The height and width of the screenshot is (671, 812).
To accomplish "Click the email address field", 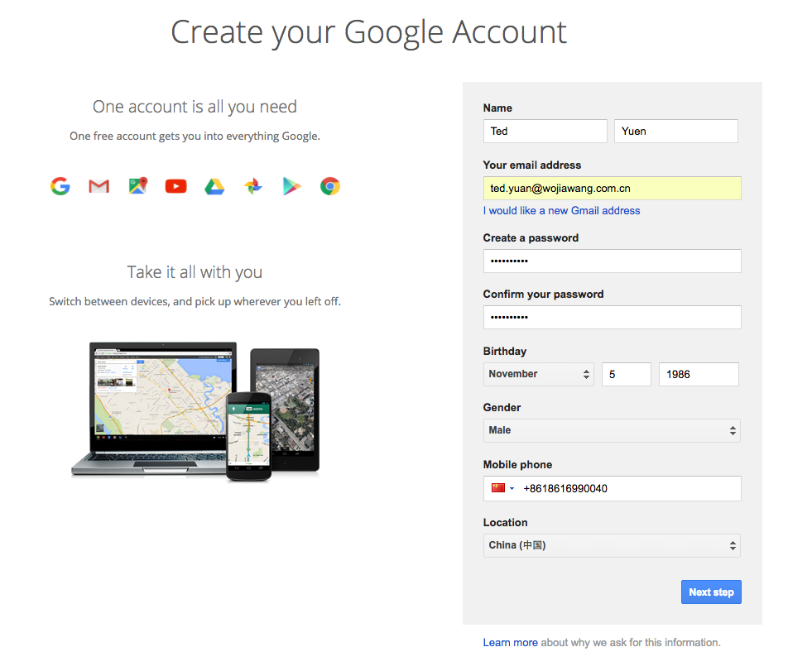I will 613,188.
